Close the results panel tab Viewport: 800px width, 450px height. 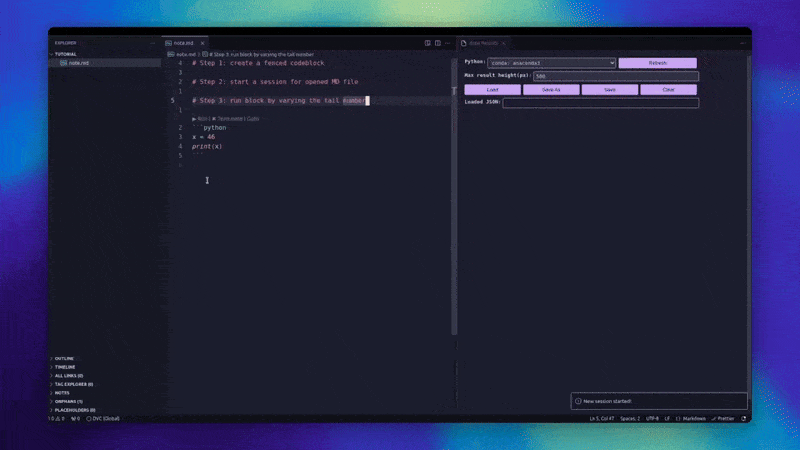click(x=504, y=43)
